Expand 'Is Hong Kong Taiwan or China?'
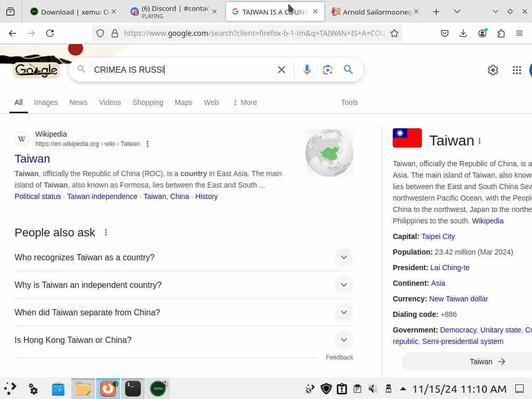The width and height of the screenshot is (532, 399). 183,340
